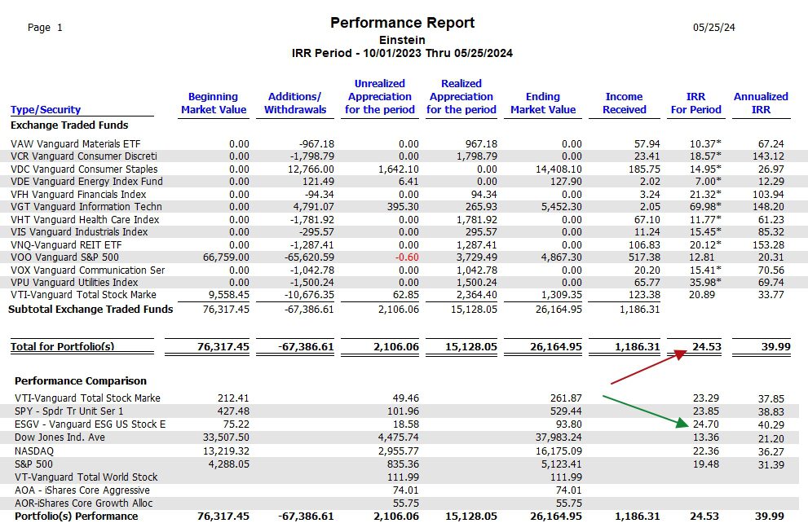808x532 pixels.
Task: Click VGT IRR value 69.98*
Action: tap(705, 206)
